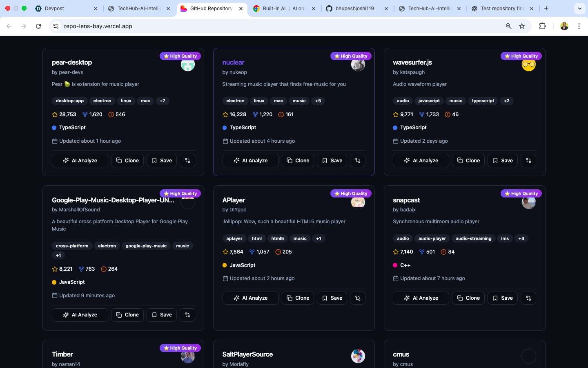The width and height of the screenshot is (588, 368).
Task: Click AI Analyze on APlayer card
Action: click(250, 298)
